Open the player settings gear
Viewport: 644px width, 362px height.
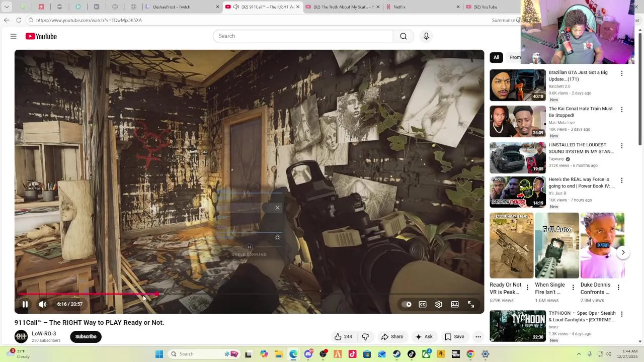point(439,304)
